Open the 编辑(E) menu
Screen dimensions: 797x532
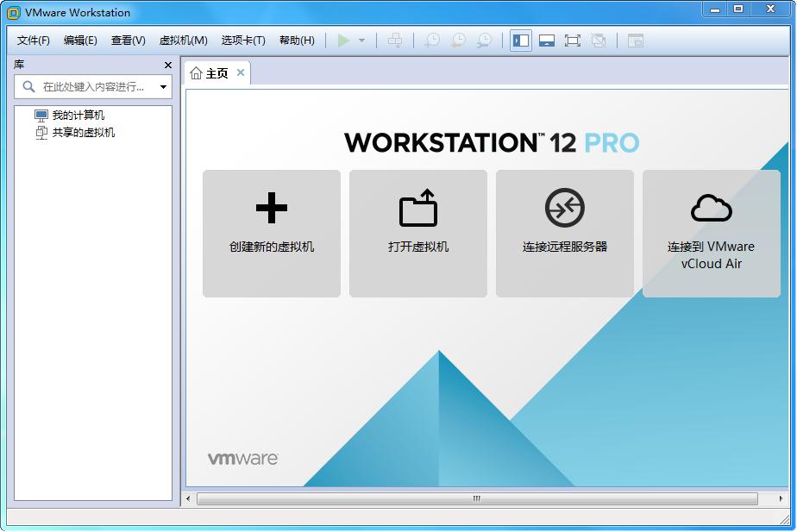click(80, 41)
